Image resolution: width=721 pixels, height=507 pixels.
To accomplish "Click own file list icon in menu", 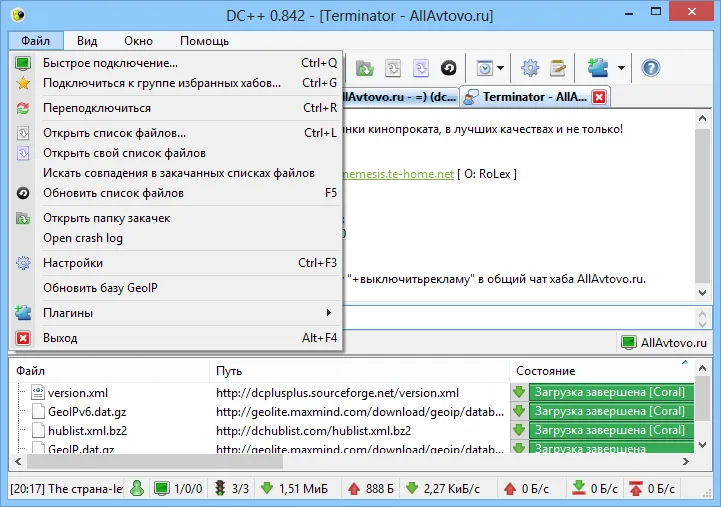I will coord(23,153).
